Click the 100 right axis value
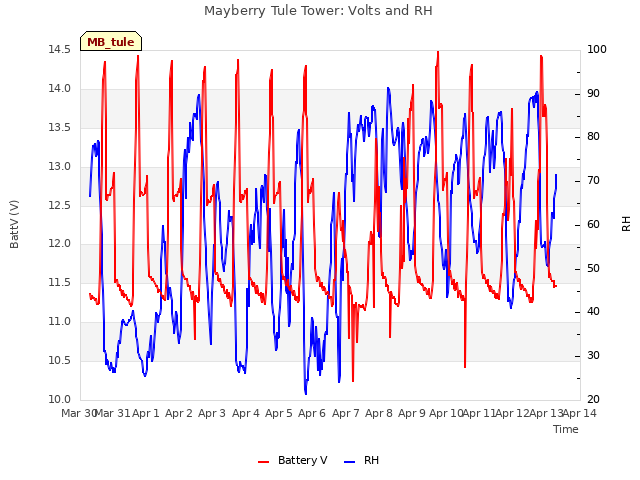Viewport: 640px width, 480px height. (597, 50)
